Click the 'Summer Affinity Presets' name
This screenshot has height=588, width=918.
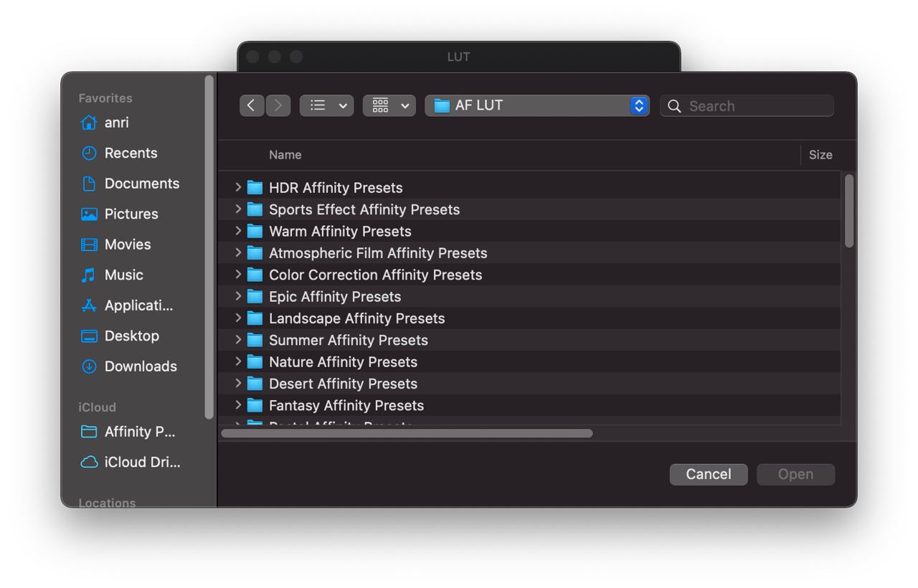(348, 340)
